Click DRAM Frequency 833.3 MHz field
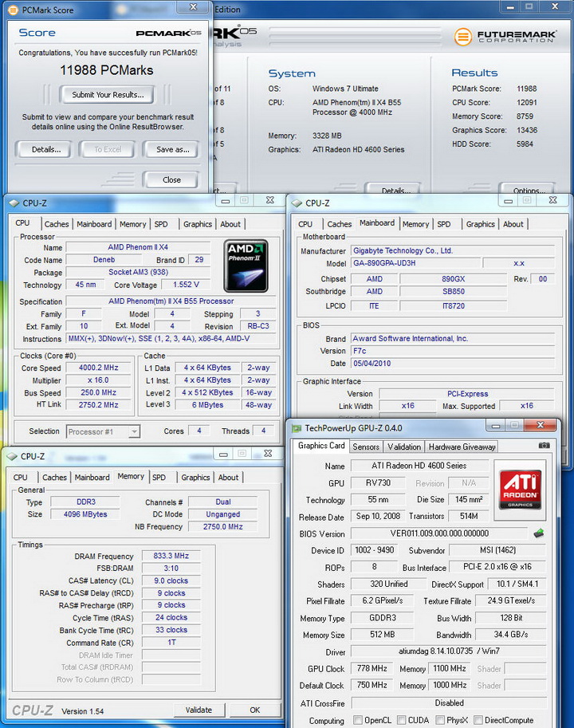The image size is (574, 728). point(171,556)
